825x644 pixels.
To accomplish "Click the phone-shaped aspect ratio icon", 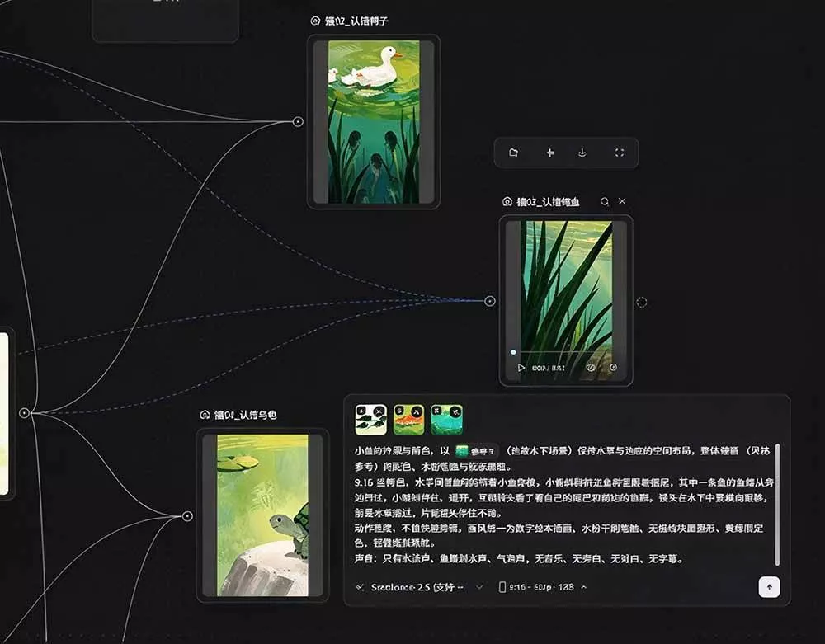I will click(x=502, y=587).
